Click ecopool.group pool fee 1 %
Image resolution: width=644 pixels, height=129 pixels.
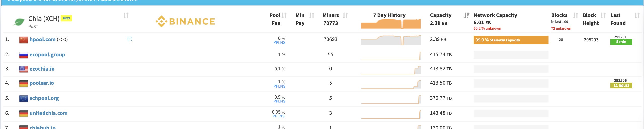[x=281, y=55]
